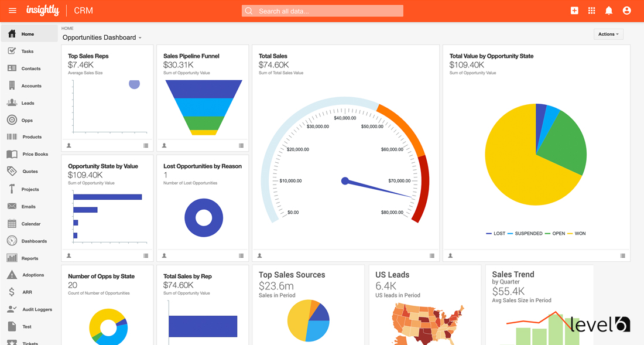Viewport: 644px width, 345px height.
Task: Click the HOME breadcrumb link
Action: tap(67, 28)
